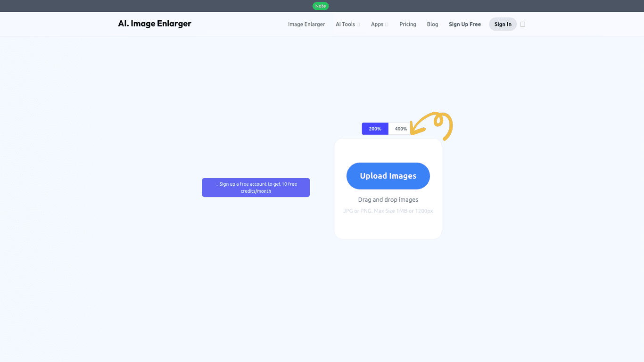The image size is (644, 362).
Task: Click the Drag and drop images text
Action: pyautogui.click(x=388, y=199)
